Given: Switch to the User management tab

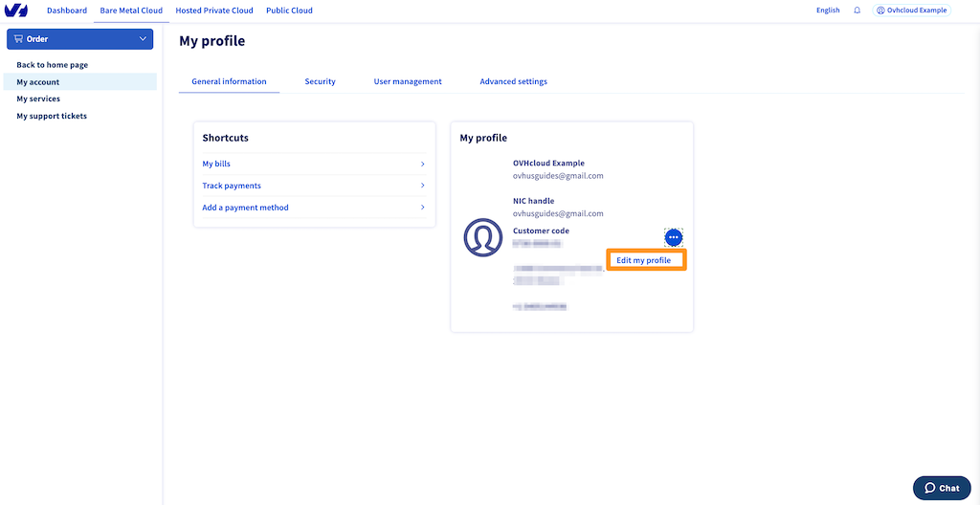Looking at the screenshot, I should (x=408, y=82).
